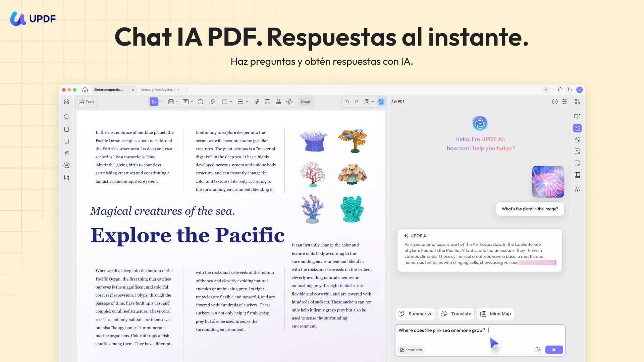Open the signature tool

289,102
